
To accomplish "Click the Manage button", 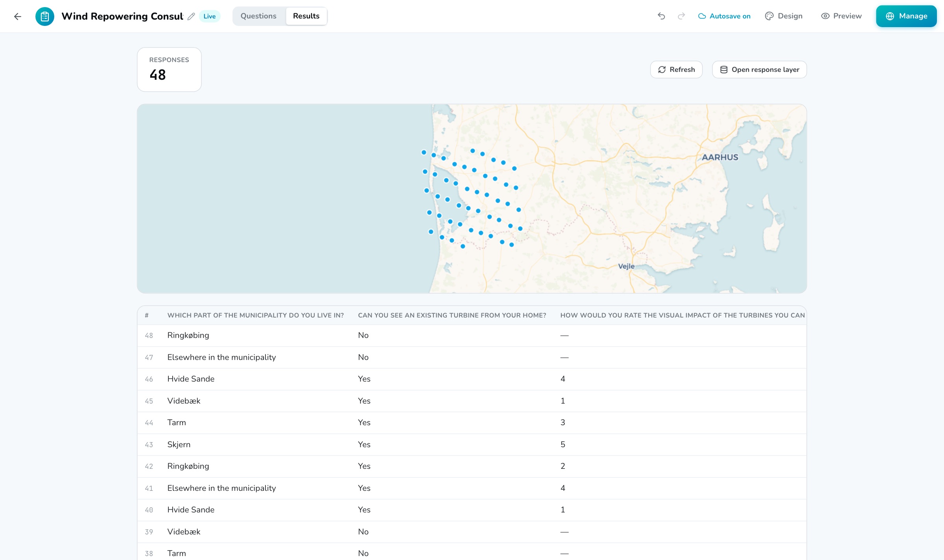I will tap(906, 16).
